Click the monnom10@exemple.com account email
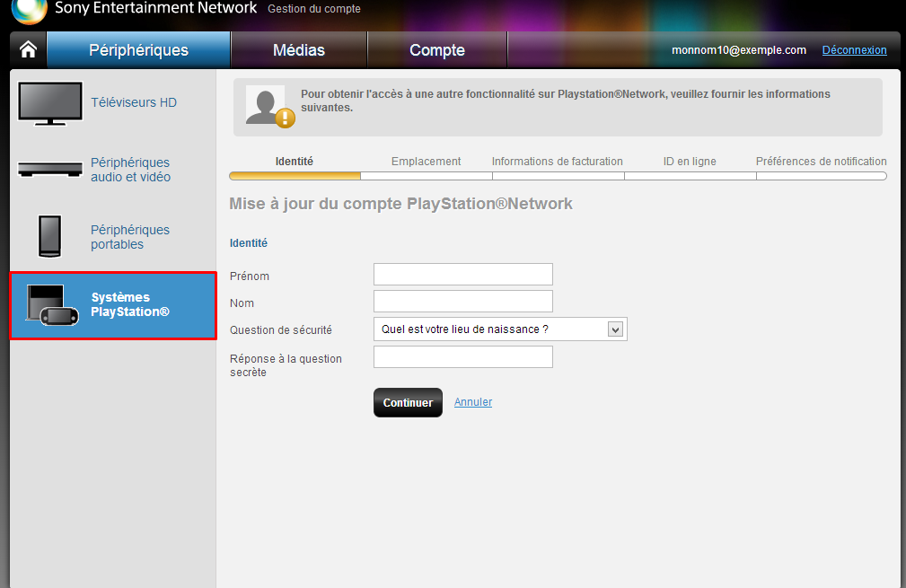 (x=738, y=50)
